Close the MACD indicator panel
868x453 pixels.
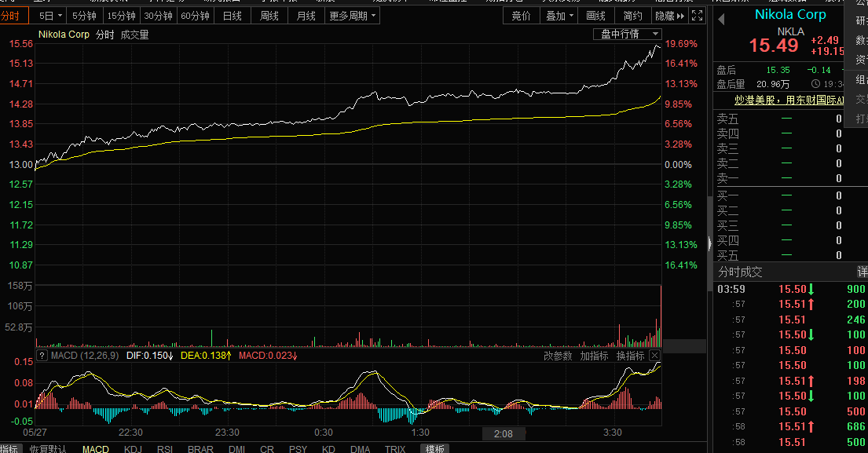pos(654,356)
